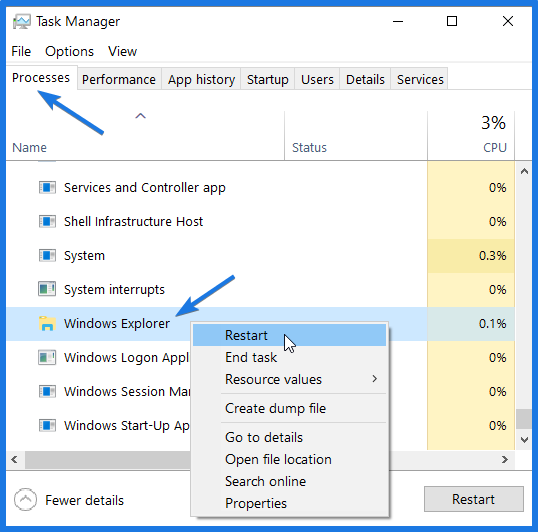The height and width of the screenshot is (532, 538).
Task: Click the sort direction chevron above Name
Action: tap(140, 116)
